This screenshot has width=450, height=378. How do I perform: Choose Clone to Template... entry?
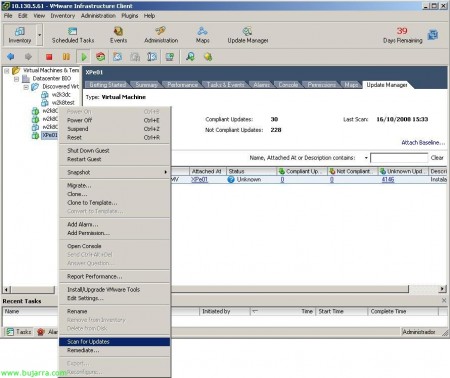[115, 202]
